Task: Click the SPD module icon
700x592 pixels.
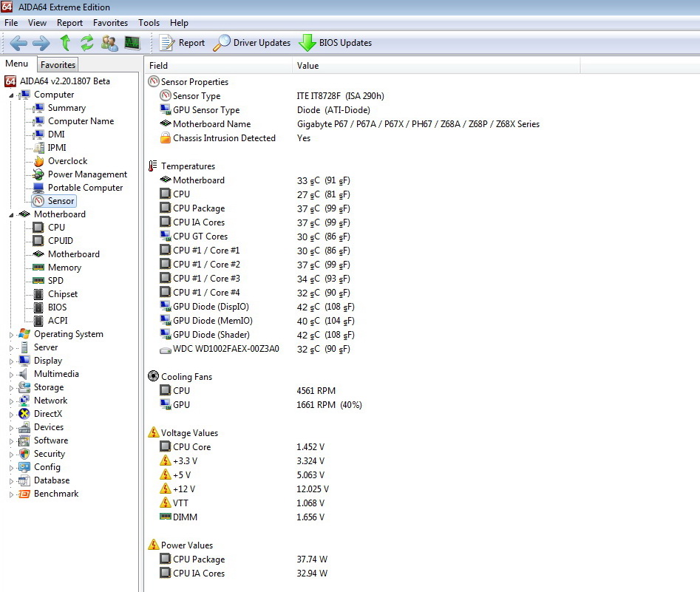Action: (39, 281)
